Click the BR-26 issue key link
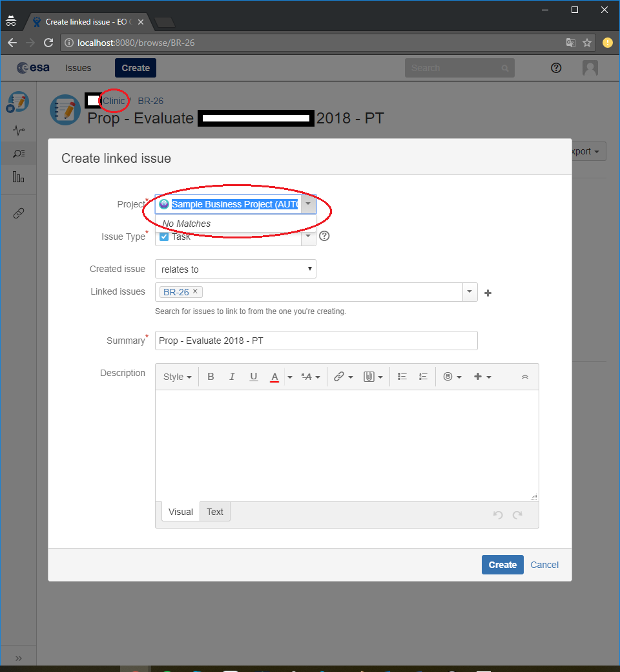 [x=150, y=101]
